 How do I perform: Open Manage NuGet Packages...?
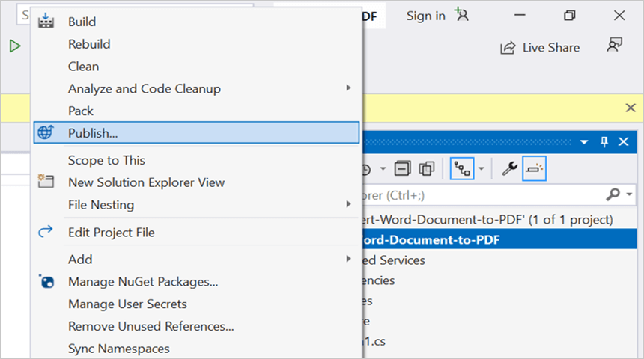pyautogui.click(x=196, y=281)
